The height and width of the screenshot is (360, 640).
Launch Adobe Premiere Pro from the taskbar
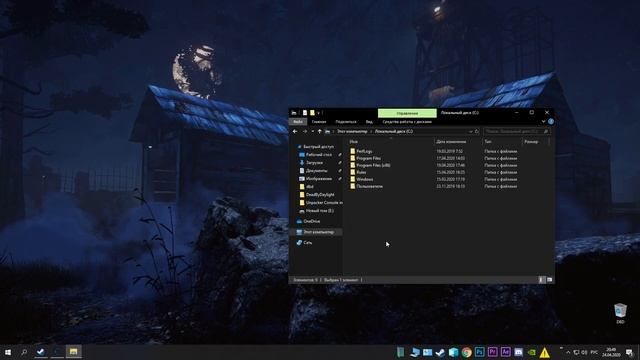[x=493, y=352]
